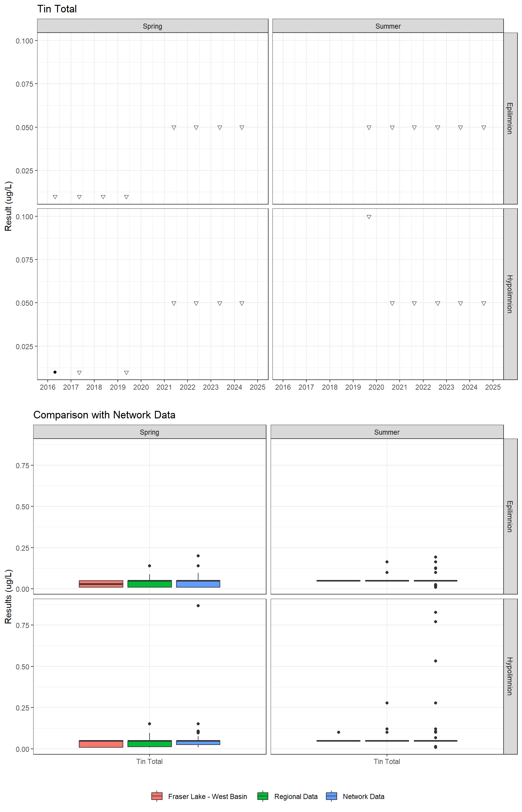
Task: Click the 'Comparison with Network Data' title
Action: (x=105, y=415)
